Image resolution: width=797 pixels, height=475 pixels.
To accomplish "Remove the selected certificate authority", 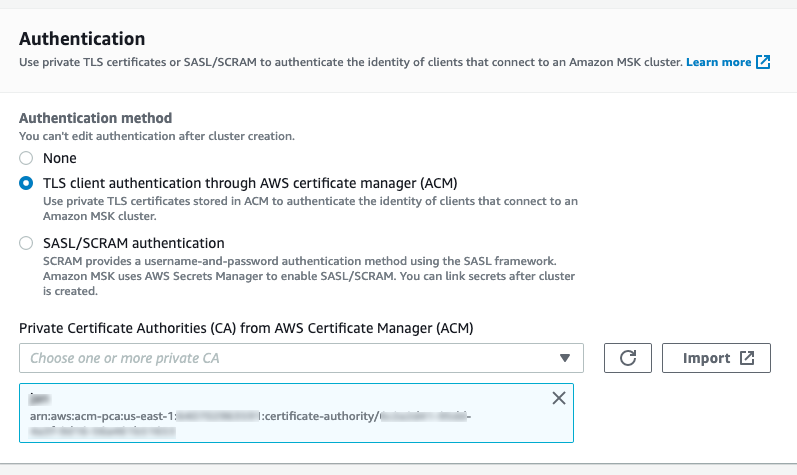I will (559, 398).
